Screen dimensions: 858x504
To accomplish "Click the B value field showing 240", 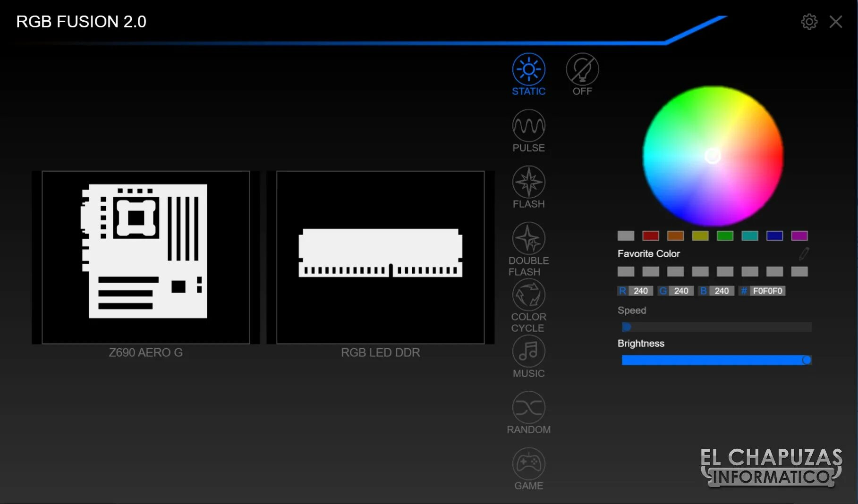I will 722,291.
